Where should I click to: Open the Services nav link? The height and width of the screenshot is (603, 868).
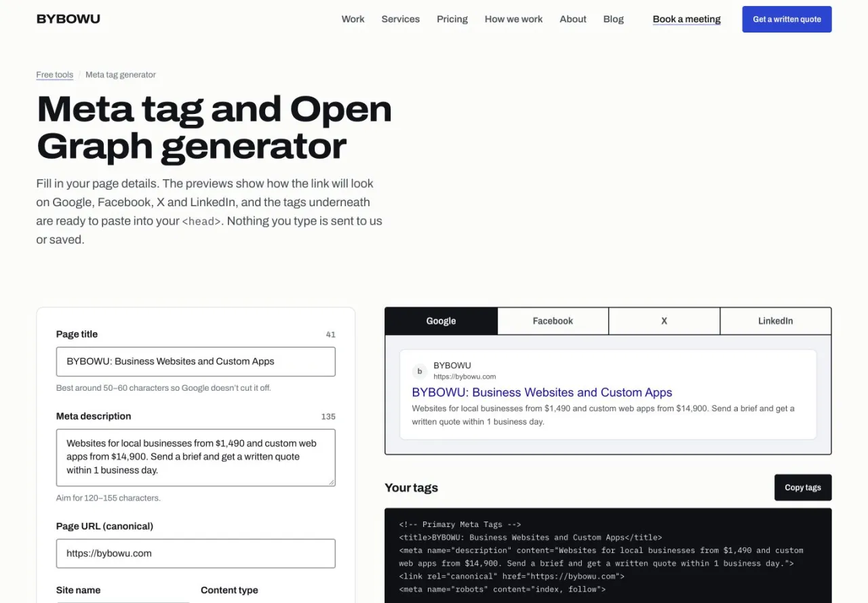(x=400, y=19)
